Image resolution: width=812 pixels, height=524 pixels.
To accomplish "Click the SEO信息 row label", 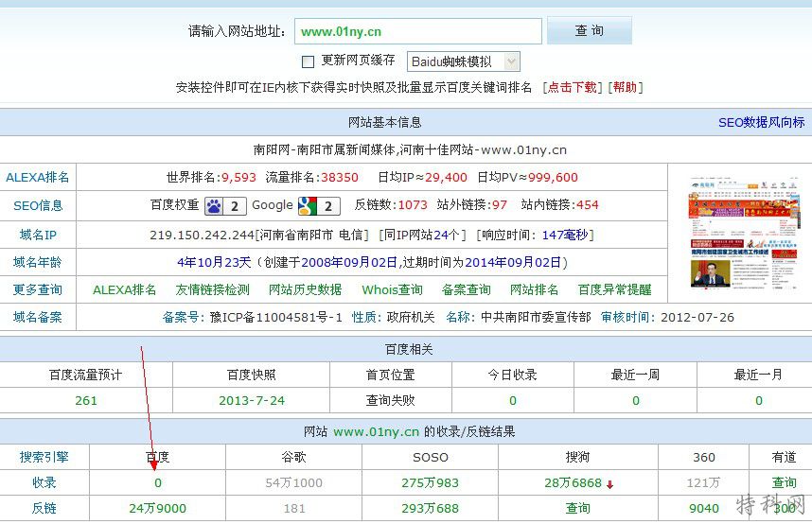I will click(x=38, y=205).
